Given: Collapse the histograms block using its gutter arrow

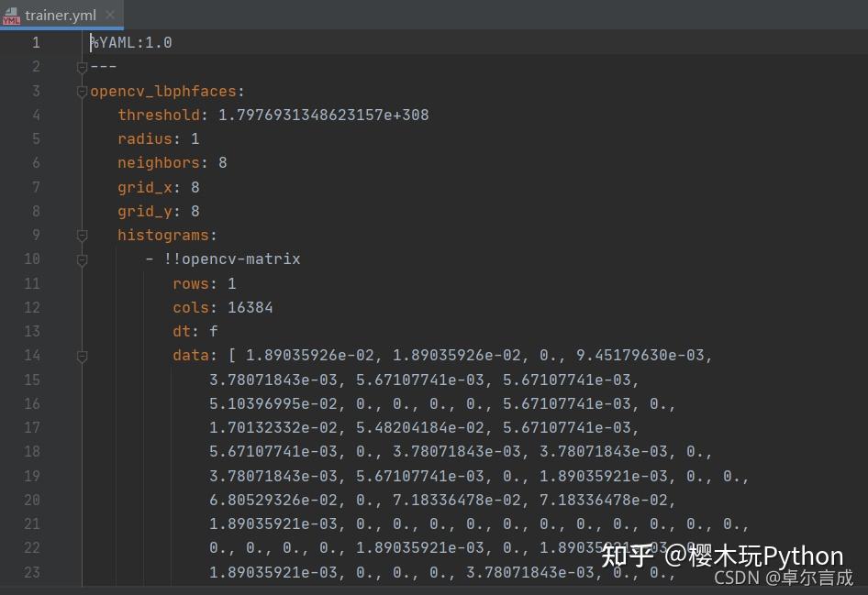Looking at the screenshot, I should (82, 235).
